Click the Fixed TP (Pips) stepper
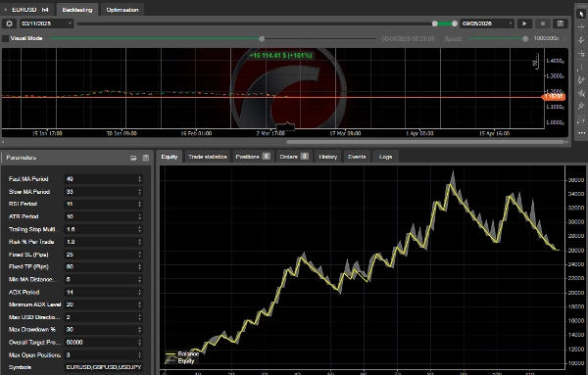This screenshot has height=375, width=588. coord(139,267)
